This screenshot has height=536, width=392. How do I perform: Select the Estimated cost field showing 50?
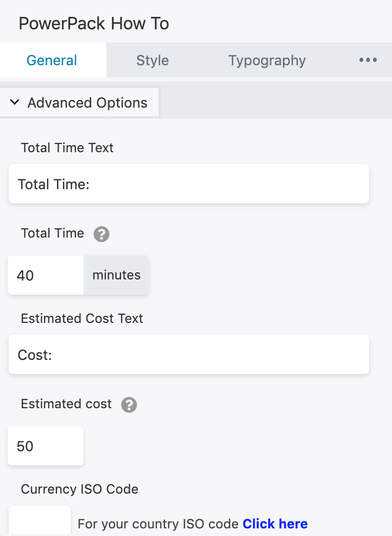click(x=46, y=446)
